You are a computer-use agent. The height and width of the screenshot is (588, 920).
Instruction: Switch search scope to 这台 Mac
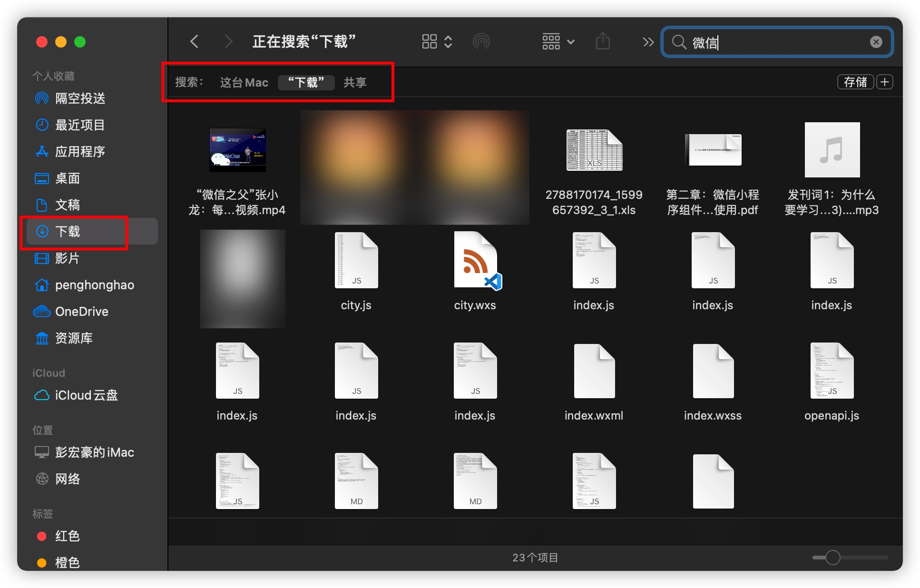(x=244, y=82)
